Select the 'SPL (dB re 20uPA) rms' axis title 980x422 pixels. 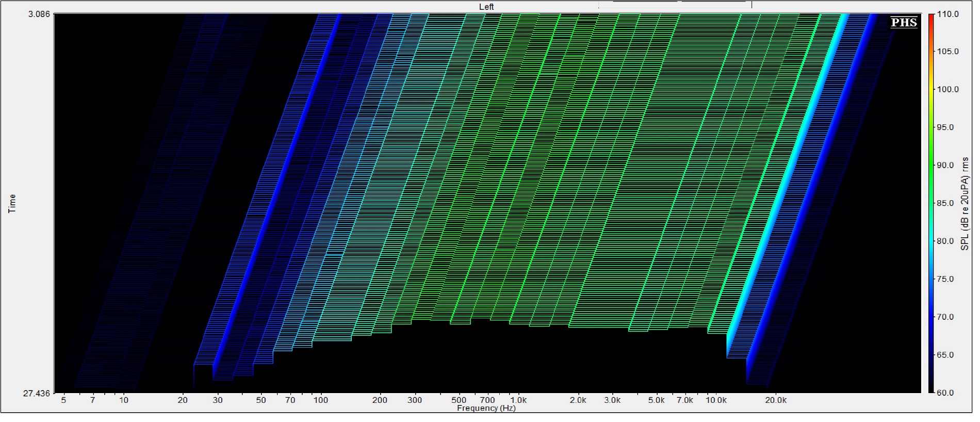click(x=965, y=204)
